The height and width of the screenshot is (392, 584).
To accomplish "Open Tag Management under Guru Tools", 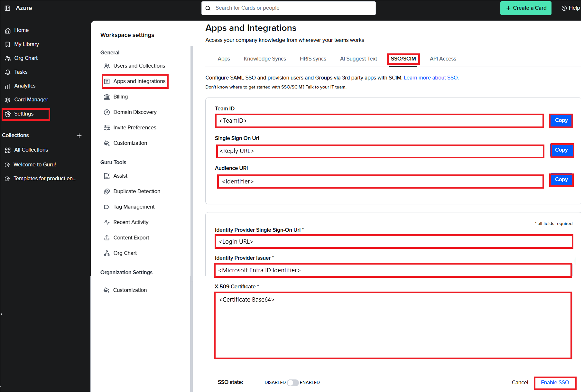I will point(134,207).
